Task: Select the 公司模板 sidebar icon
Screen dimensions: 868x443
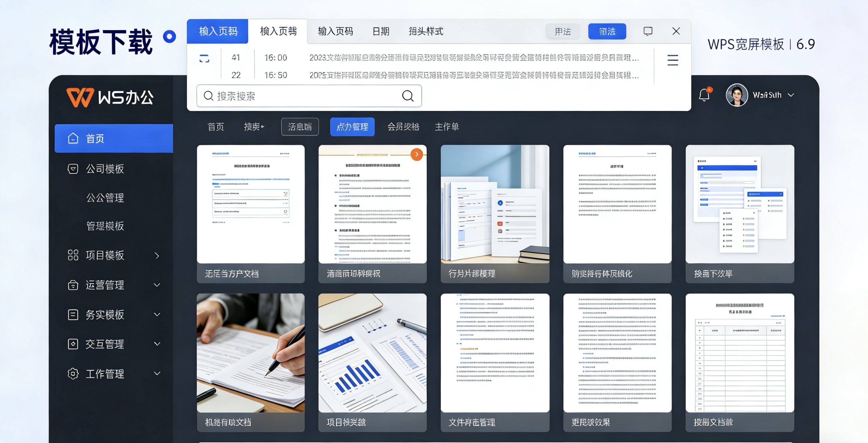Action: (73, 169)
